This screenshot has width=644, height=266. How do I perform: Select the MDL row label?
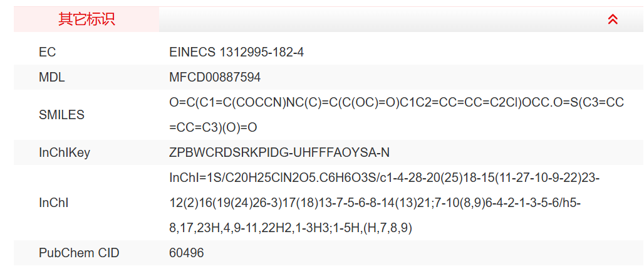[52, 78]
